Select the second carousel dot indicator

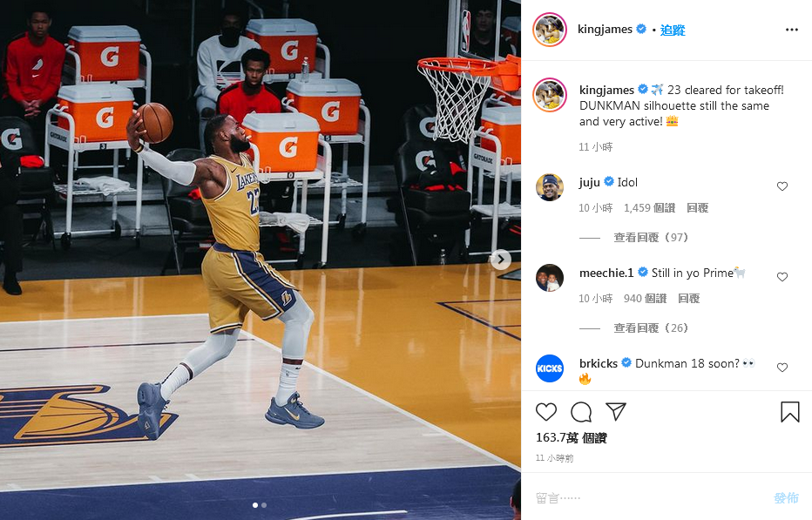264,505
